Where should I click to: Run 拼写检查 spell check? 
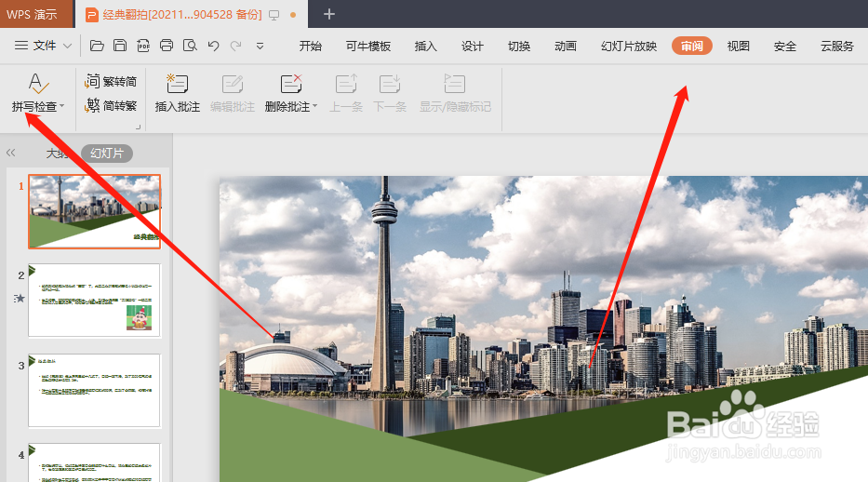pos(34,92)
